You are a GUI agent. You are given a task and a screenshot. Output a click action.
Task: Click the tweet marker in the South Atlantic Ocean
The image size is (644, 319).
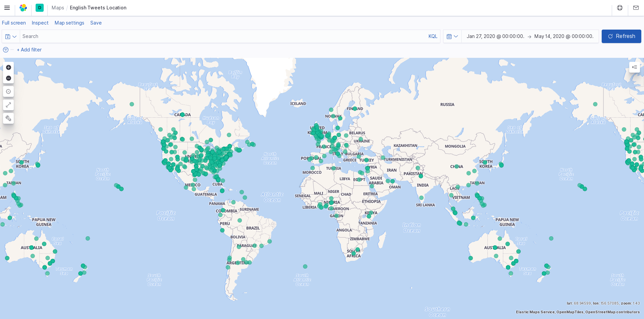(x=305, y=267)
